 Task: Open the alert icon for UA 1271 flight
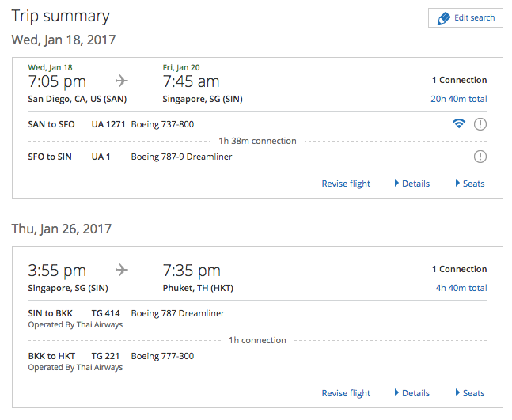[x=480, y=124]
